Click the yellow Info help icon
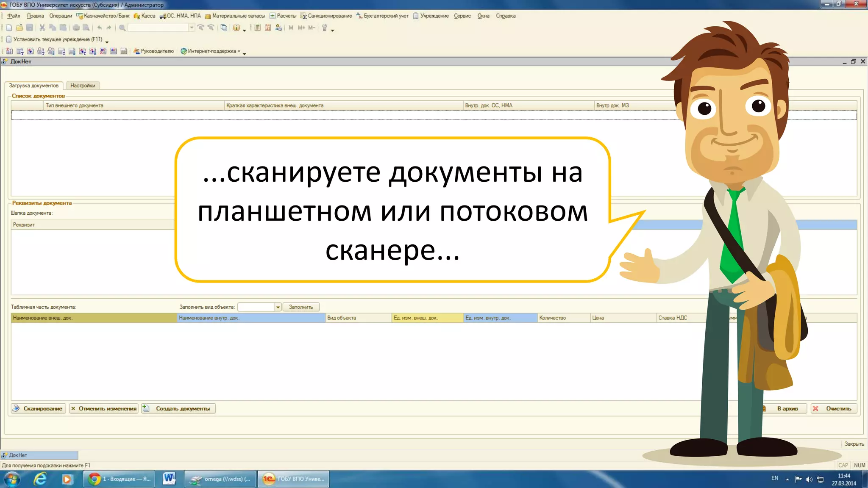This screenshot has height=488, width=868. pyautogui.click(x=236, y=28)
